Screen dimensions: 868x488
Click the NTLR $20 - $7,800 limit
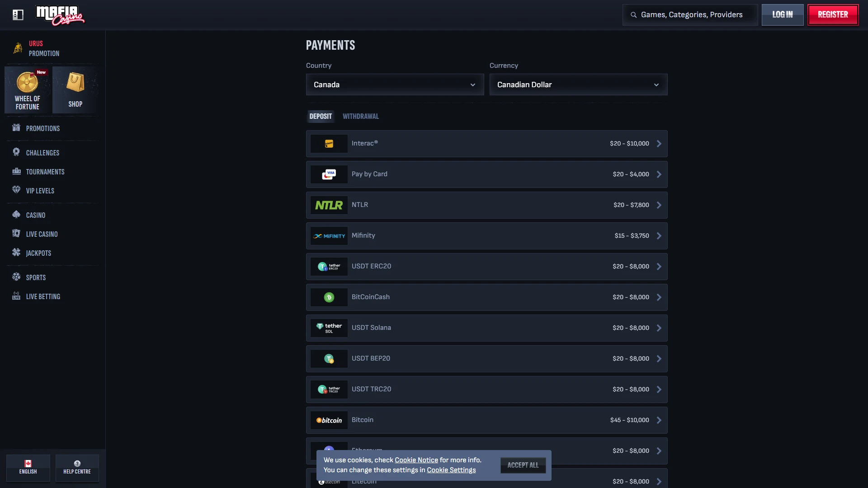coord(631,205)
